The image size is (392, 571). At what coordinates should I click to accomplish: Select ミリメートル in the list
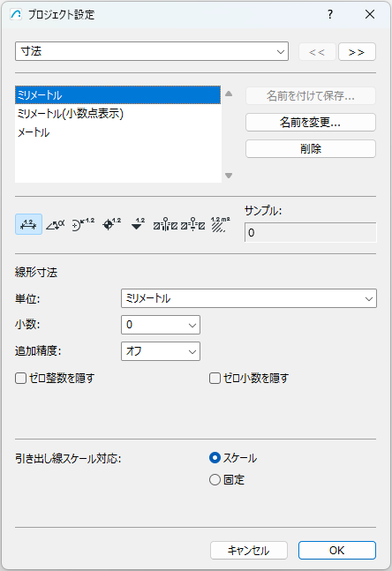pyautogui.click(x=118, y=95)
